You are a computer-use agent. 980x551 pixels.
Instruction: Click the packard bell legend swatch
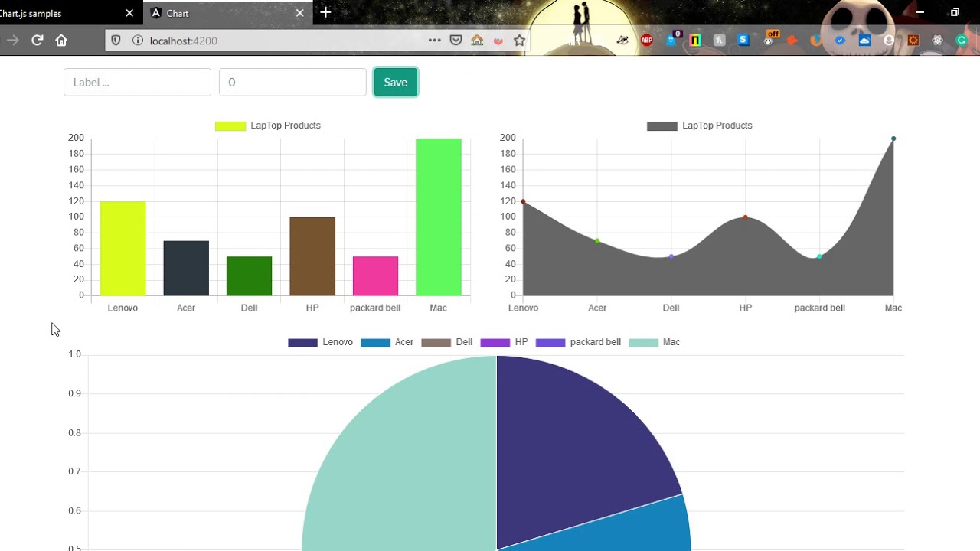click(550, 342)
